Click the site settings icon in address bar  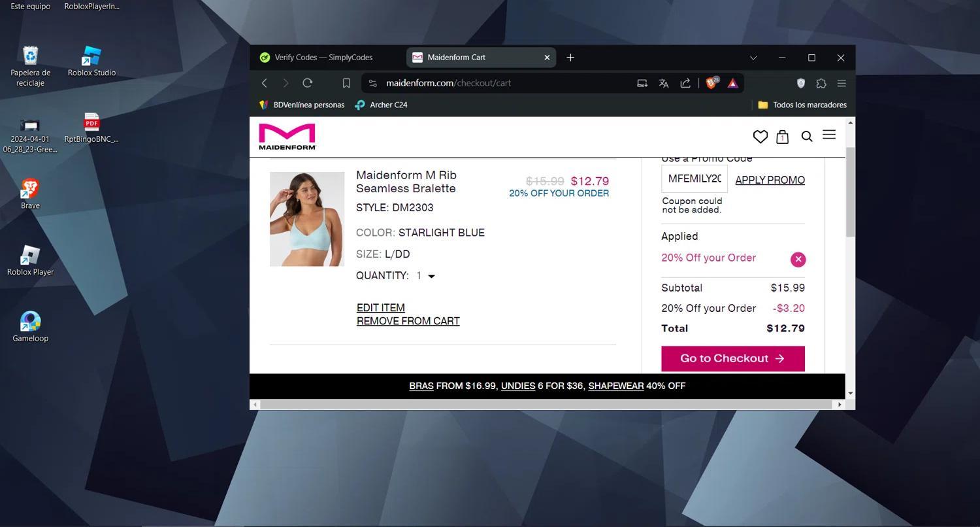point(372,83)
